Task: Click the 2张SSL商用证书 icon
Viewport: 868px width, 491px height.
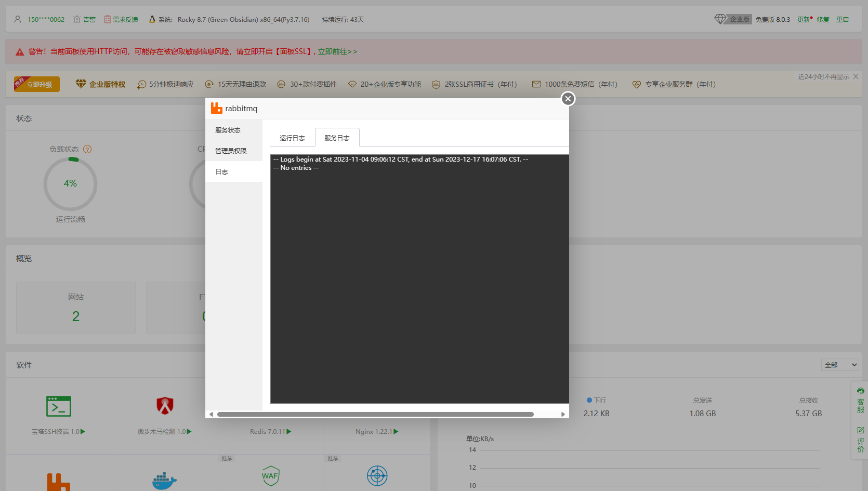Action: 436,84
